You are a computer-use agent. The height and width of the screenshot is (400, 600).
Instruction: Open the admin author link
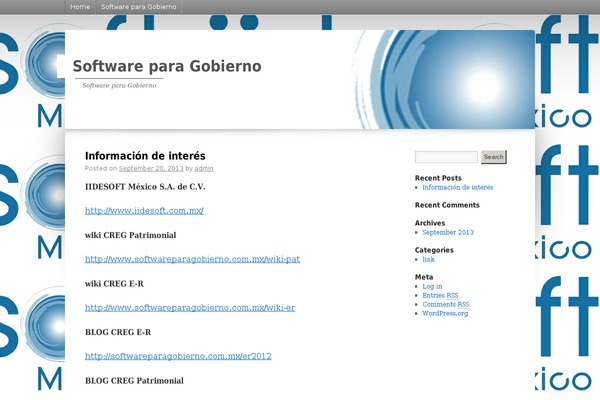204,168
